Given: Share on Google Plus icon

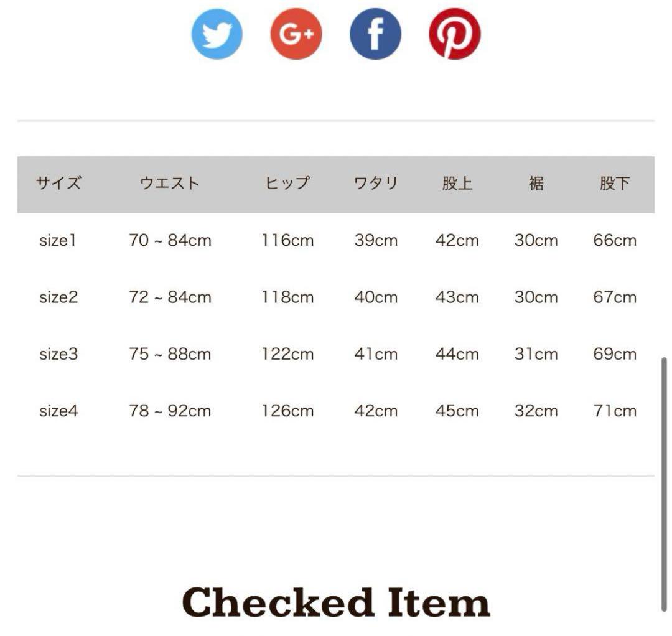Looking at the screenshot, I should 296,34.
